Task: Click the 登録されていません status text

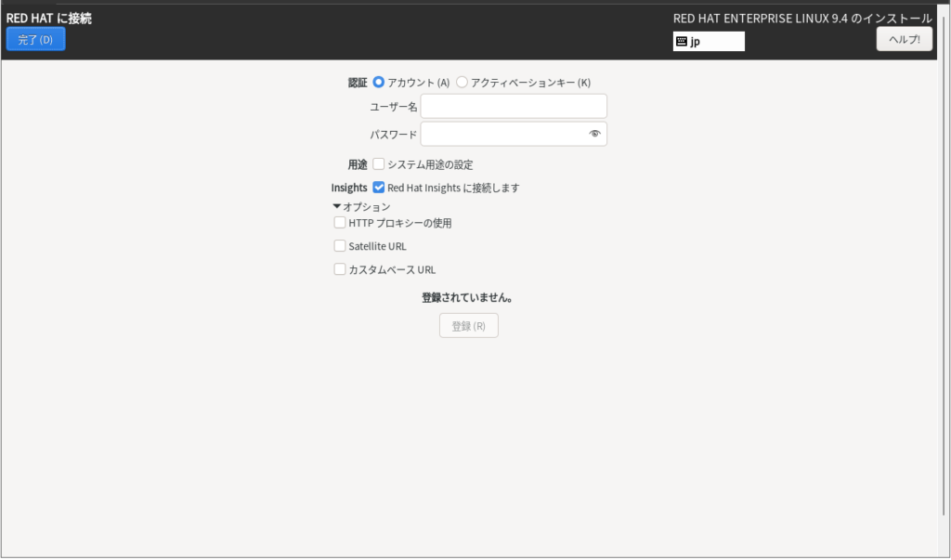Action: click(468, 298)
